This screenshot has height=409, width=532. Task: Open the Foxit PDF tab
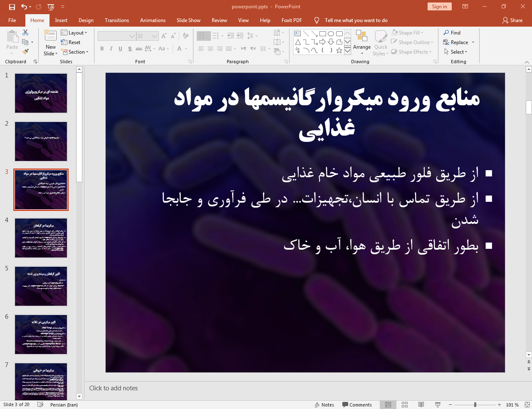click(292, 20)
